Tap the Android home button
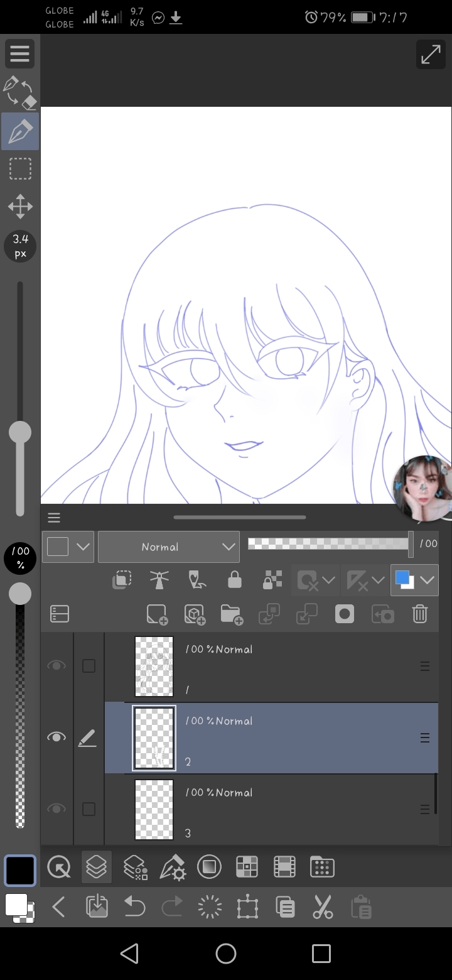 click(226, 954)
